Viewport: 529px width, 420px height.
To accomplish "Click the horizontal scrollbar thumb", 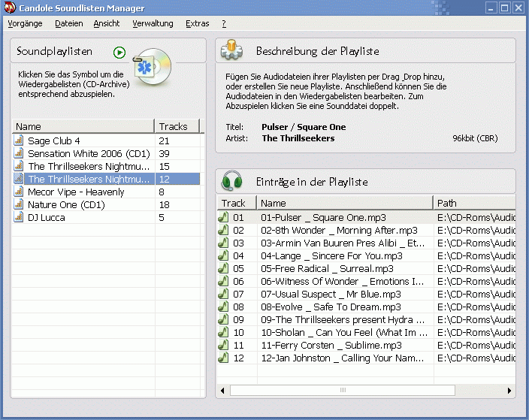I will point(343,391).
